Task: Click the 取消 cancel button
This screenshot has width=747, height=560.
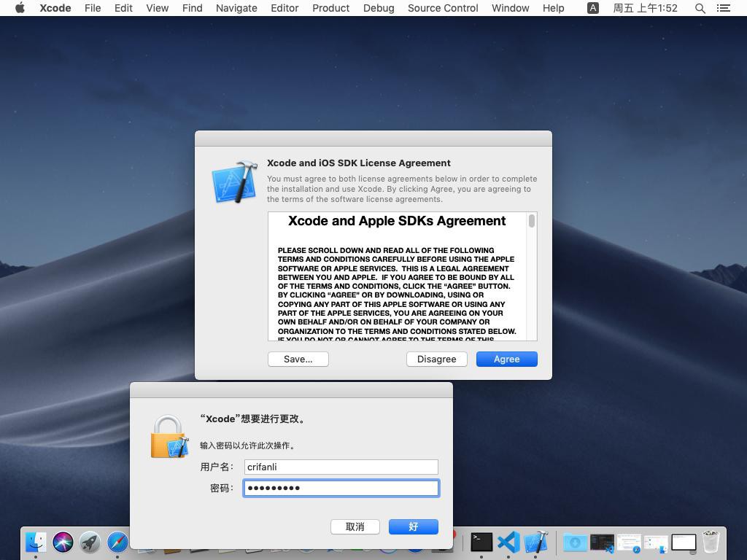Action: (355, 526)
